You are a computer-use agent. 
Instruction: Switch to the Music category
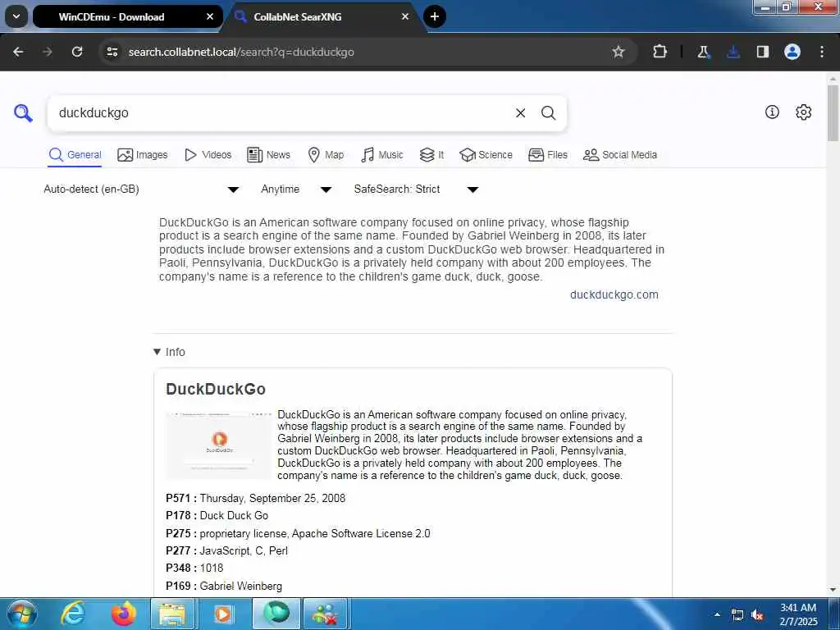(381, 155)
